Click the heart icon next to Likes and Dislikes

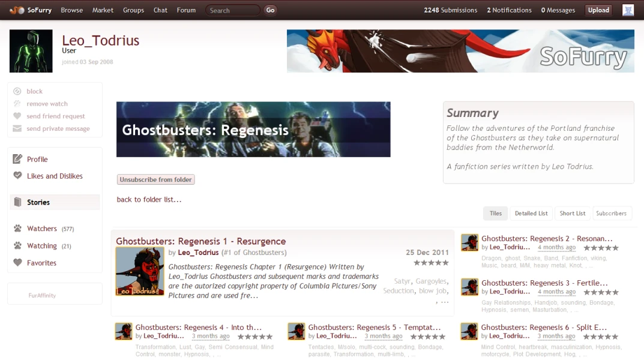(17, 176)
